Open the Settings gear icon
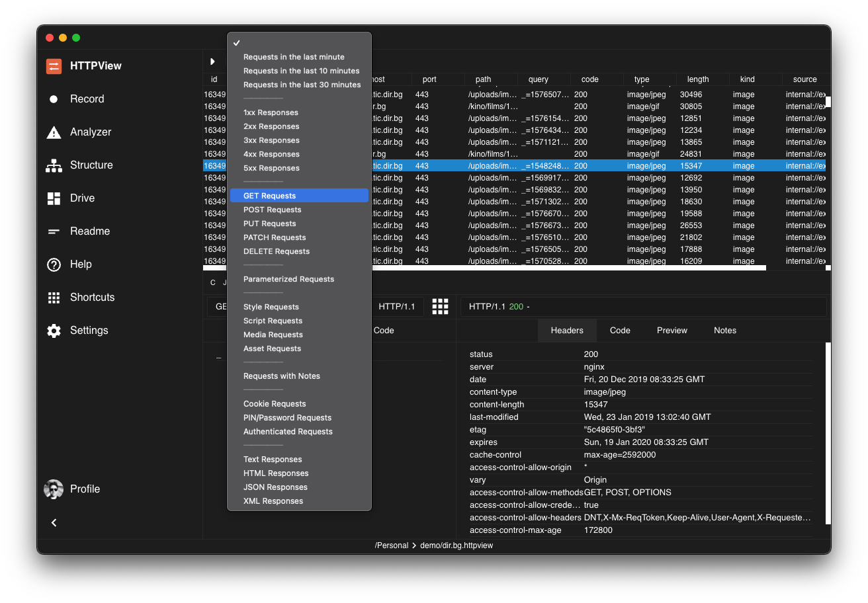Image resolution: width=868 pixels, height=603 pixels. pos(54,331)
